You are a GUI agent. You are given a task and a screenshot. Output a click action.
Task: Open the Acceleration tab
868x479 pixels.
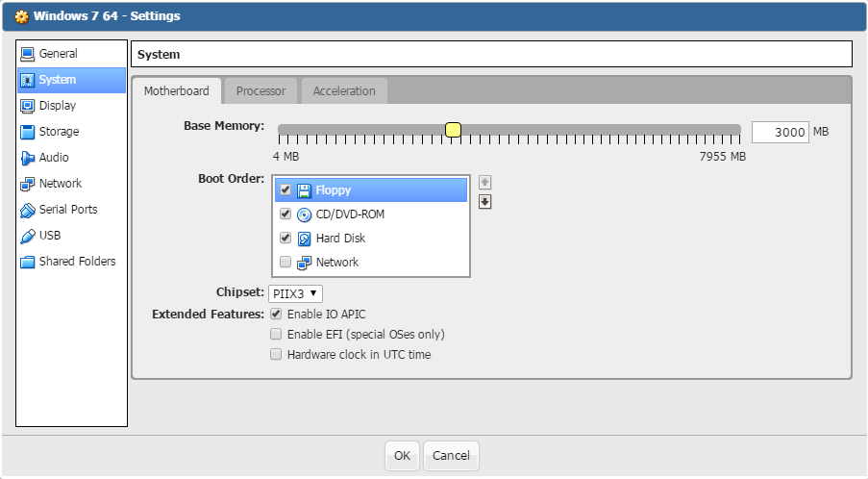(x=343, y=91)
